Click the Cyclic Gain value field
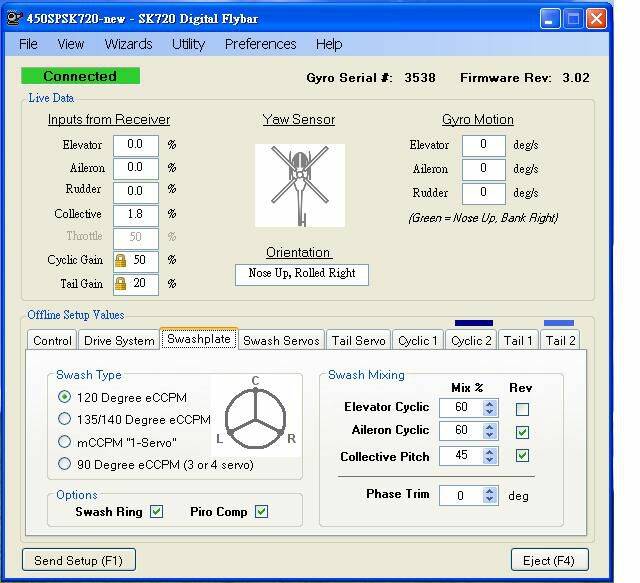 point(136,260)
